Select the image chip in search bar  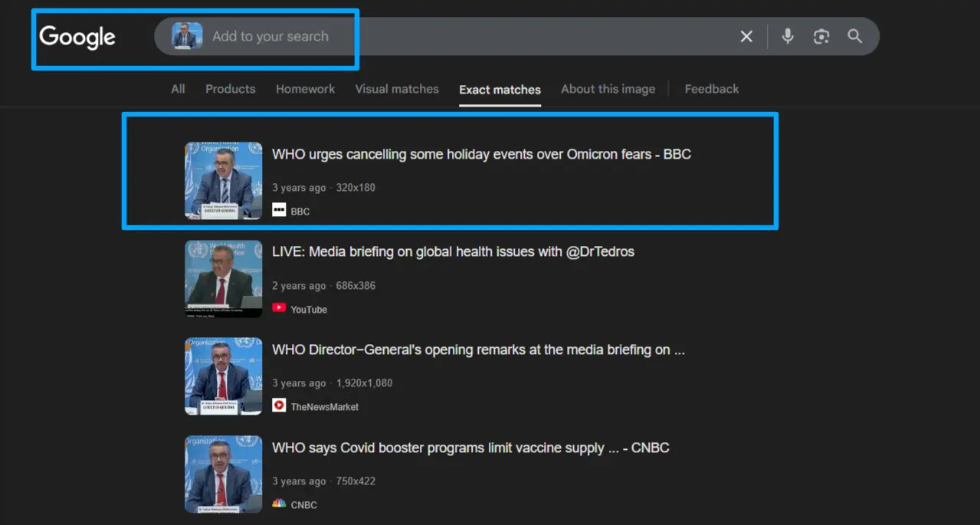[187, 36]
